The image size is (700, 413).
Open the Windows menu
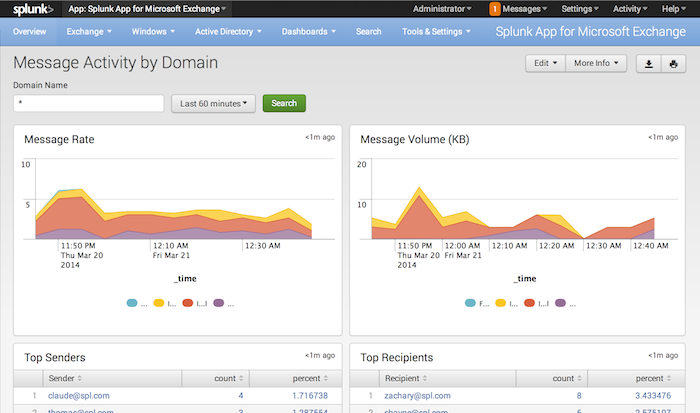coord(153,32)
